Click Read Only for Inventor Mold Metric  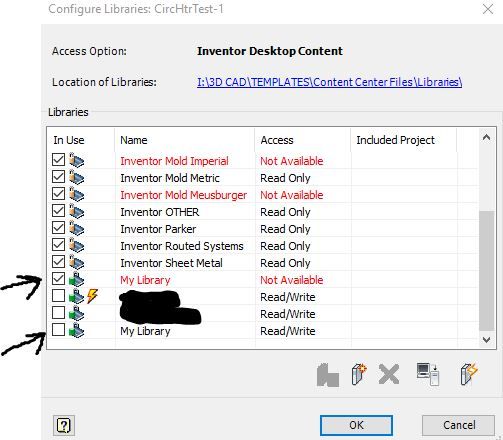285,178
